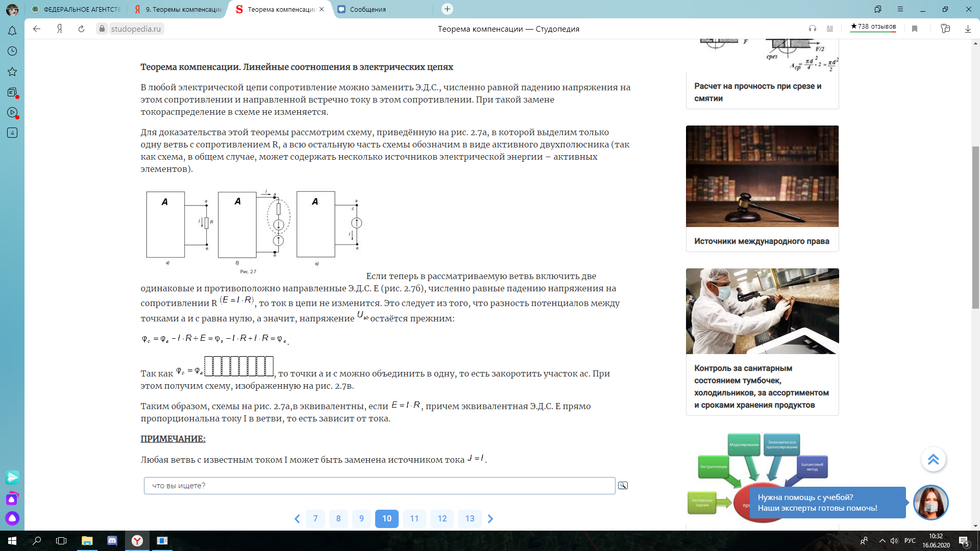Click the page vertical scrollbar thumb

click(x=975, y=227)
